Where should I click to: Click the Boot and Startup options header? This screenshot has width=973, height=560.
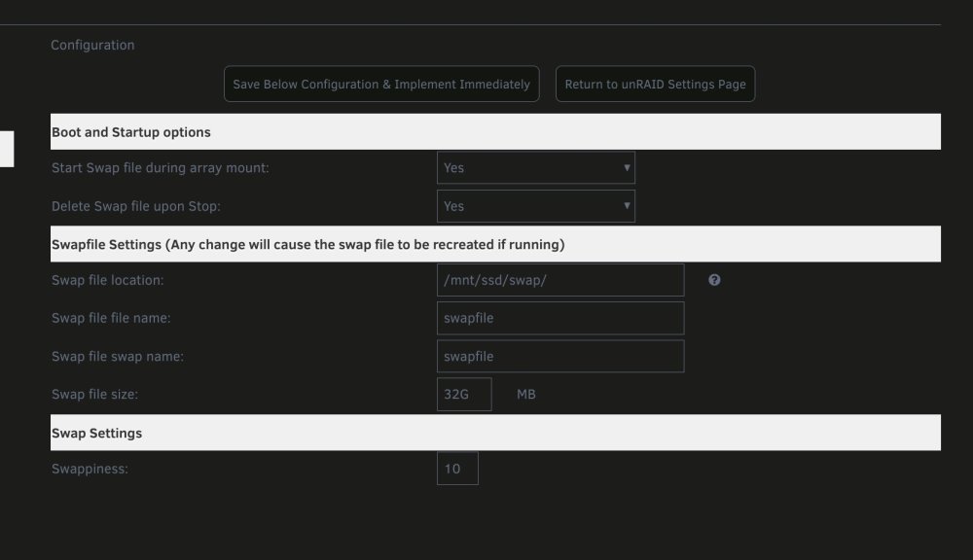click(x=495, y=131)
